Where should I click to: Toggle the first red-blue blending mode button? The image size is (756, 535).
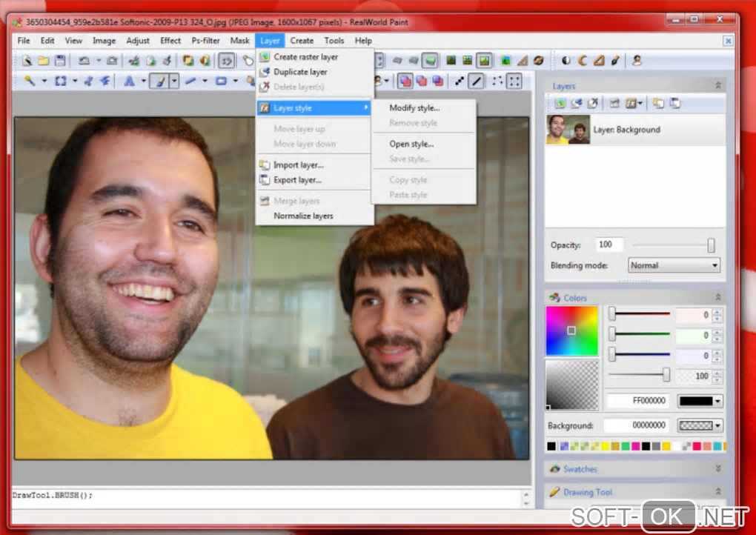[405, 81]
